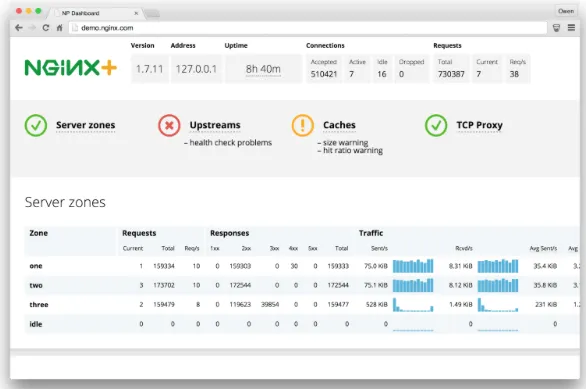Click the NGINX+ logo
586x389 pixels.
[71, 68]
